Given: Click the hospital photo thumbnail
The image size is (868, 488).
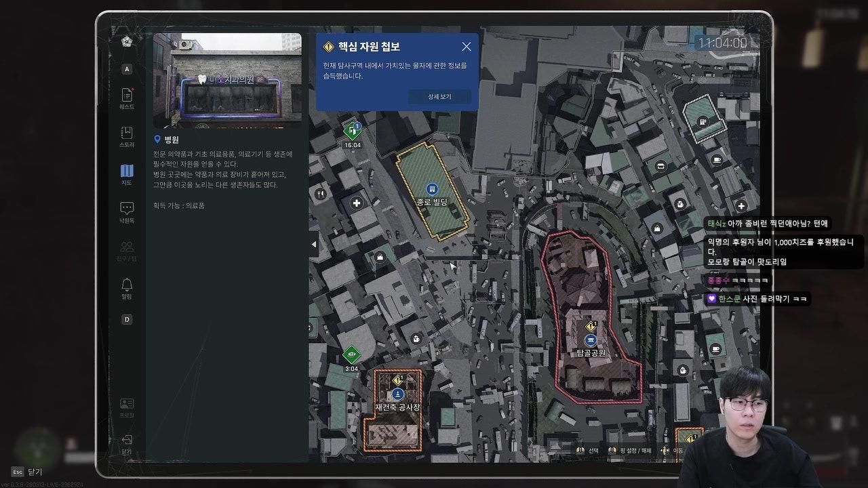Looking at the screenshot, I should [227, 80].
